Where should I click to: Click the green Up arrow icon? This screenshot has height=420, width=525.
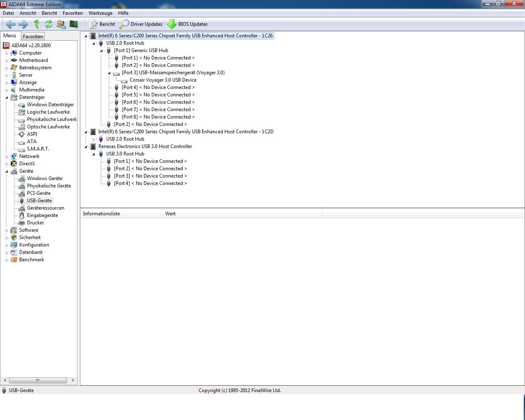pos(36,24)
